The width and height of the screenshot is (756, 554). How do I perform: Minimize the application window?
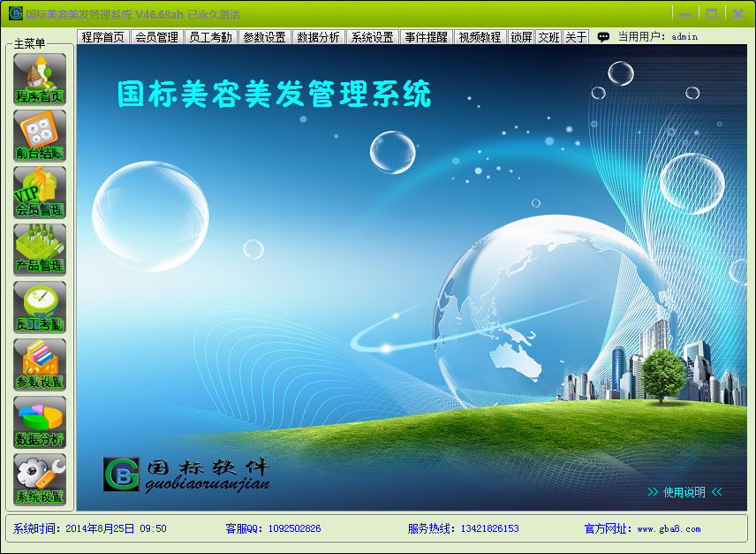[x=685, y=14]
